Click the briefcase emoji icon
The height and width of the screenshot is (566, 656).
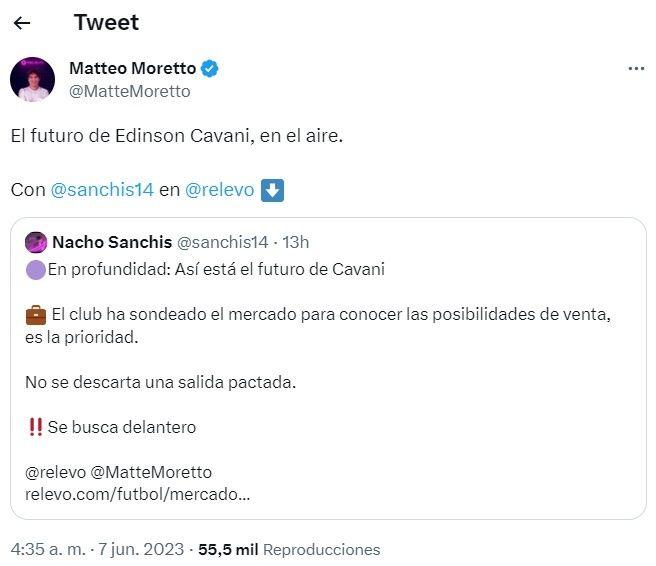[x=35, y=314]
